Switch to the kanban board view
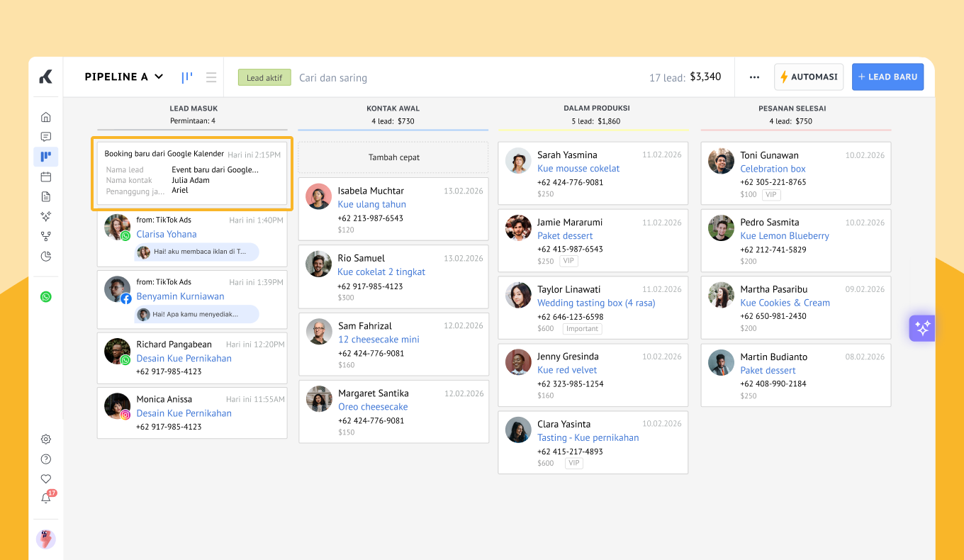Image resolution: width=964 pixels, height=560 pixels. (187, 77)
